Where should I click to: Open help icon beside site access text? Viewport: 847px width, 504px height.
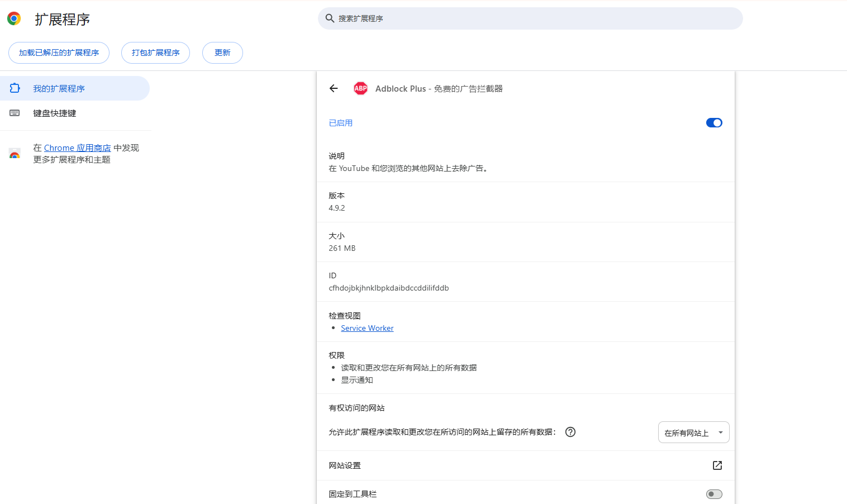(x=570, y=432)
